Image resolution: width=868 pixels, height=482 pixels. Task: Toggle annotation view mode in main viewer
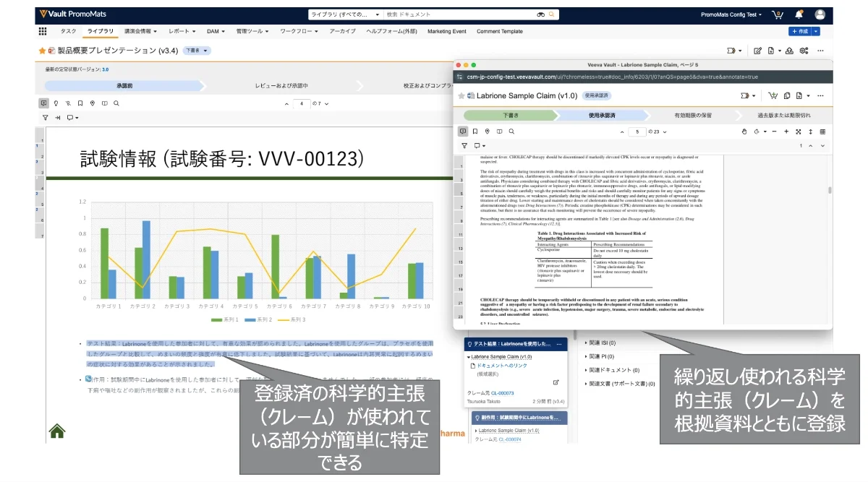tap(44, 103)
